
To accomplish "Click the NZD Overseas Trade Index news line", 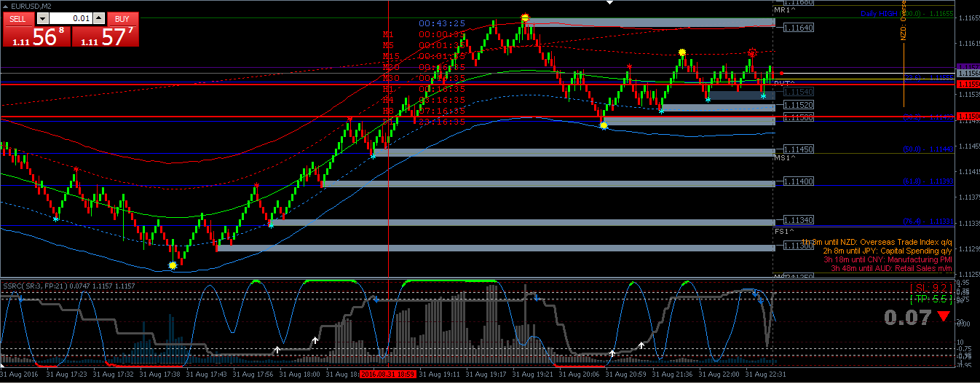I will [877, 241].
